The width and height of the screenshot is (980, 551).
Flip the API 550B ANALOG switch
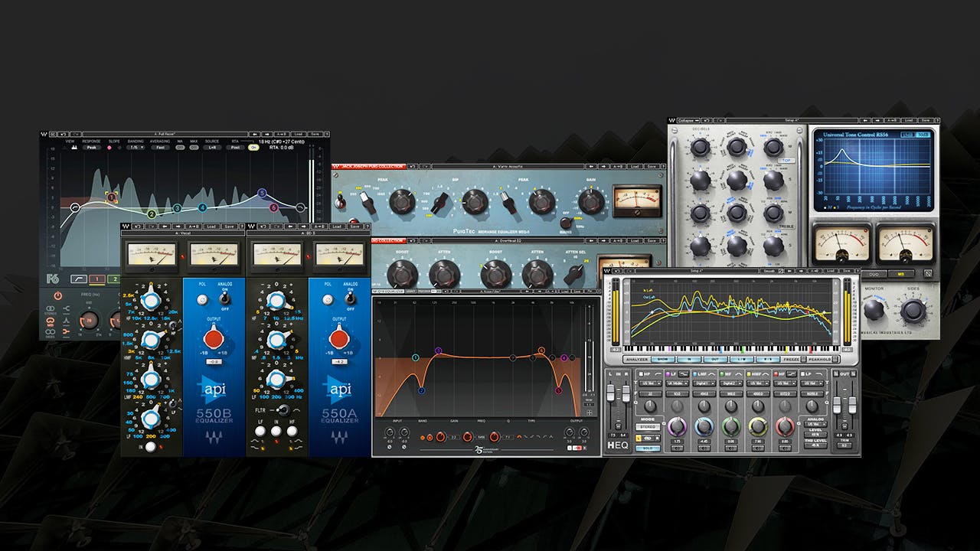point(225,298)
